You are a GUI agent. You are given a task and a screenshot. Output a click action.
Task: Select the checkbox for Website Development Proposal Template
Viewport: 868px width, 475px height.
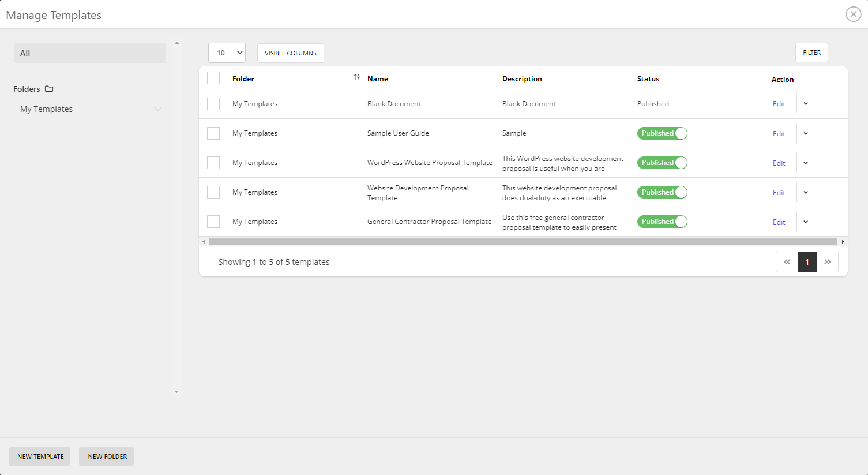[213, 192]
